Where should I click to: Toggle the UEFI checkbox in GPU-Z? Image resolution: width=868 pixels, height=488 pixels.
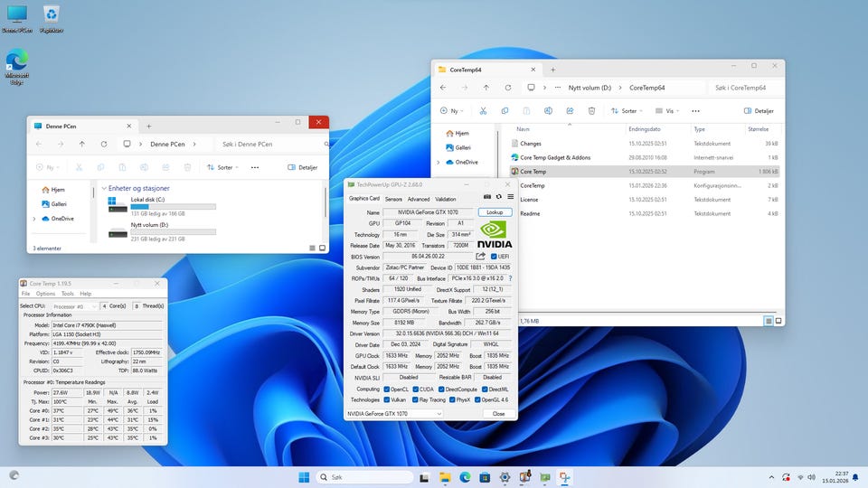pyautogui.click(x=494, y=257)
